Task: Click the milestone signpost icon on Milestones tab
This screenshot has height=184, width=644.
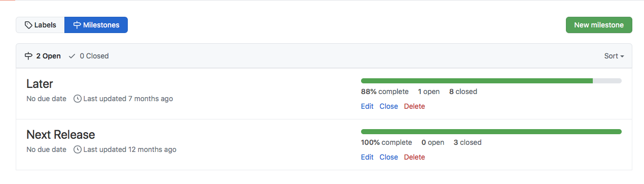Action: 77,25
